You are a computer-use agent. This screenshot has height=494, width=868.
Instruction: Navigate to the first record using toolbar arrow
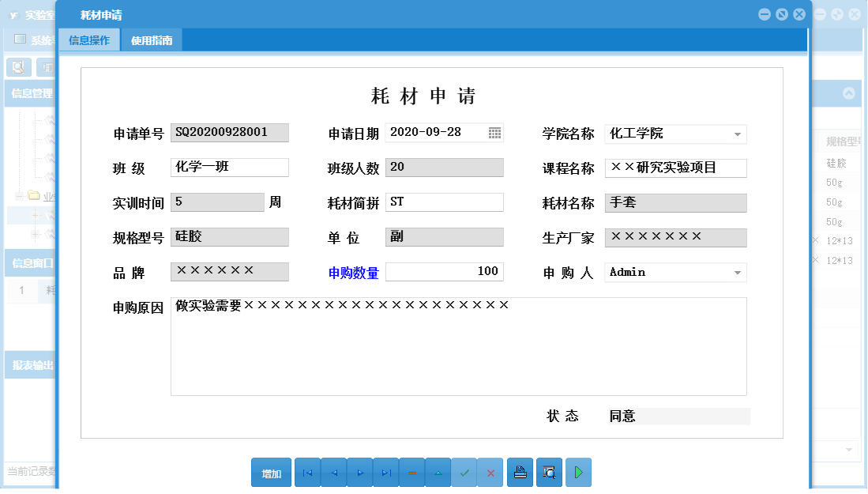[x=307, y=472]
